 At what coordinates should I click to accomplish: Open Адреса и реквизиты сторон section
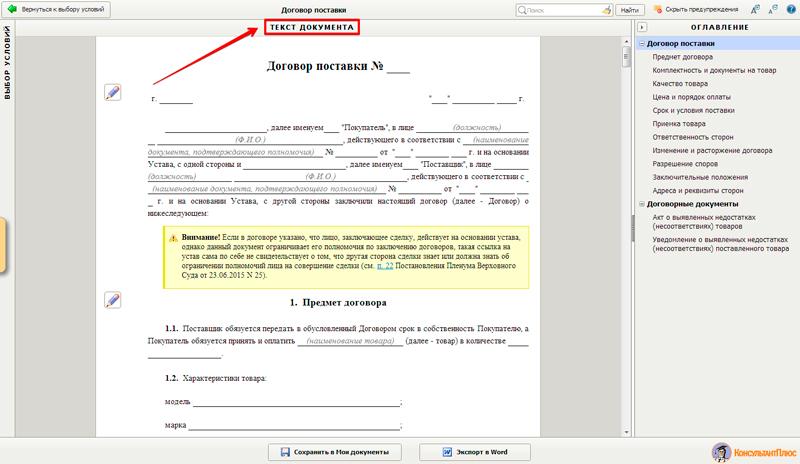pos(698,190)
